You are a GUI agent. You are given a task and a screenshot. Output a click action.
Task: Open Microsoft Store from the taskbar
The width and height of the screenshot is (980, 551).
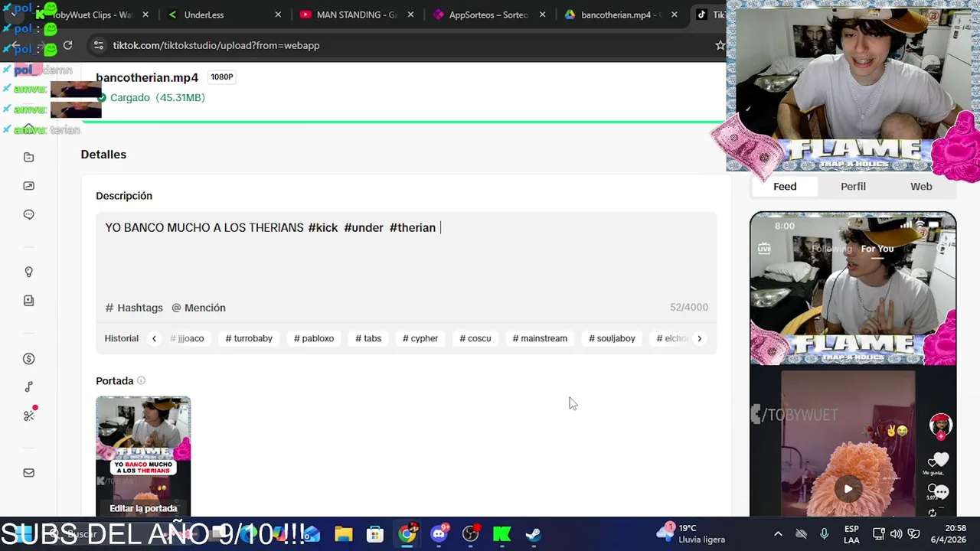click(375, 533)
